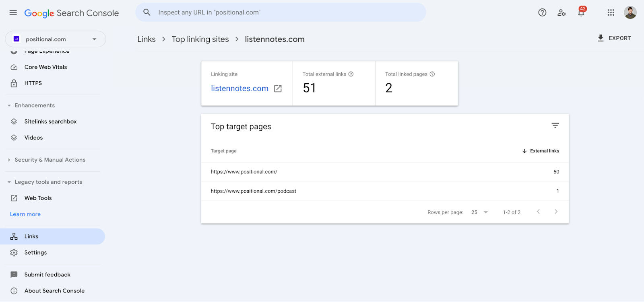Select Links in the sidebar
Image resolution: width=644 pixels, height=302 pixels.
[x=53, y=236]
